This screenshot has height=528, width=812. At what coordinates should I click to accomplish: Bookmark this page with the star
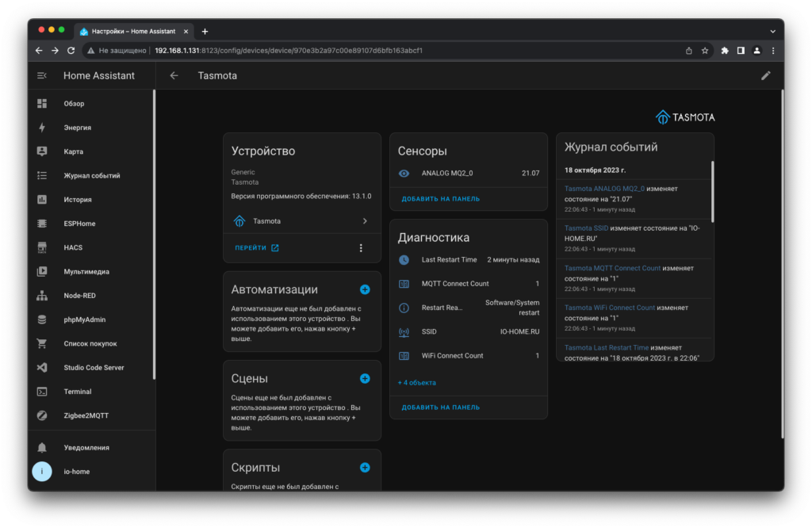click(x=705, y=51)
